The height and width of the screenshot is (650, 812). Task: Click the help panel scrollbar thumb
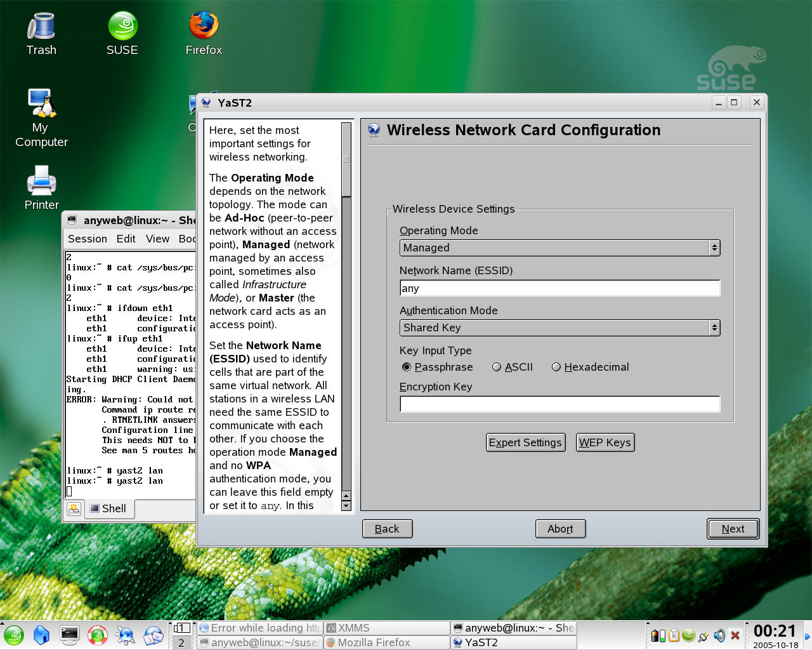click(346, 159)
